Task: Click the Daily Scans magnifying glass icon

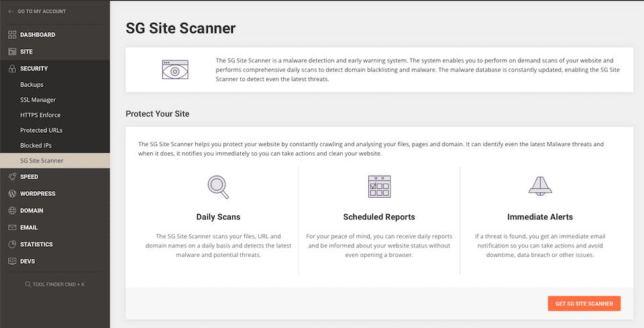Action: 218,187
